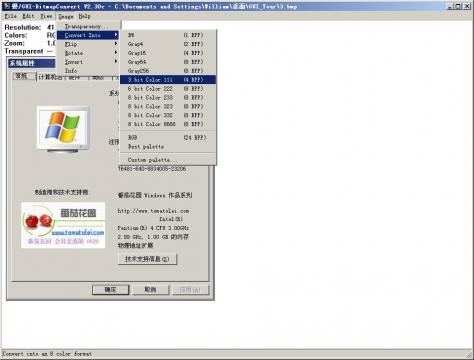Click the application icon in the title bar
The height and width of the screenshot is (360, 474).
[6, 6]
